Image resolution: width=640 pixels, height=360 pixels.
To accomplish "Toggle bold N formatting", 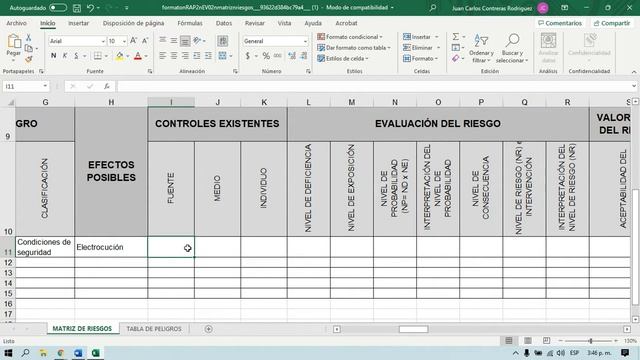I will tap(53, 56).
